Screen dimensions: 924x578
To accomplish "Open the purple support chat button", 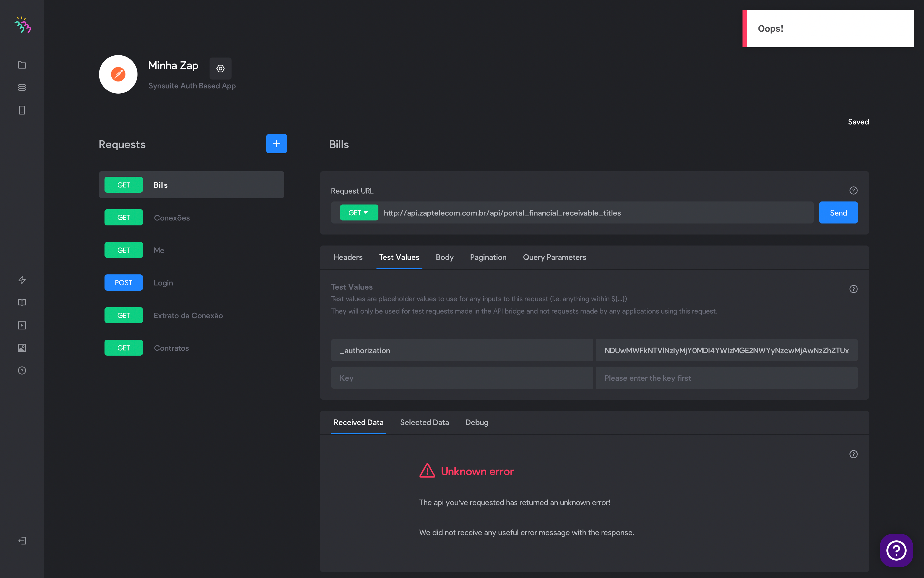I will [x=896, y=550].
